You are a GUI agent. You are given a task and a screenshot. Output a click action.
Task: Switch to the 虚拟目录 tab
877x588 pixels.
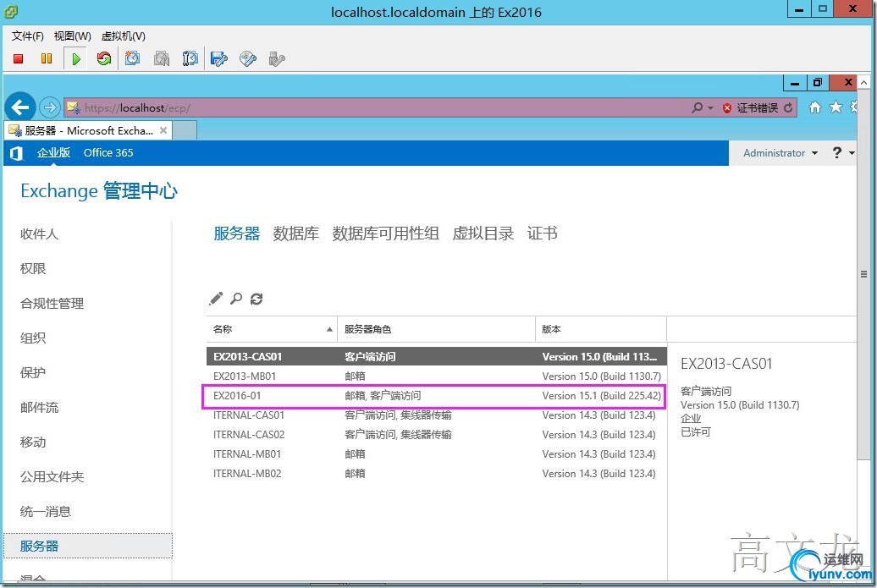click(483, 233)
